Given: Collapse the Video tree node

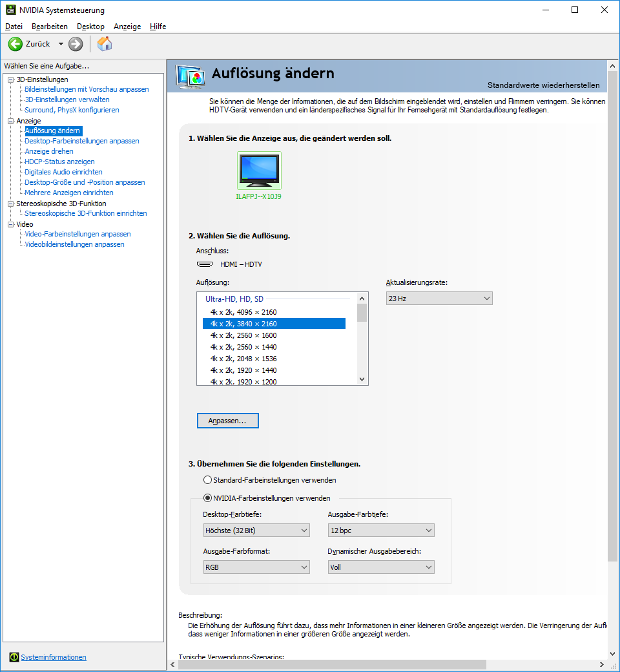Looking at the screenshot, I should click(11, 224).
